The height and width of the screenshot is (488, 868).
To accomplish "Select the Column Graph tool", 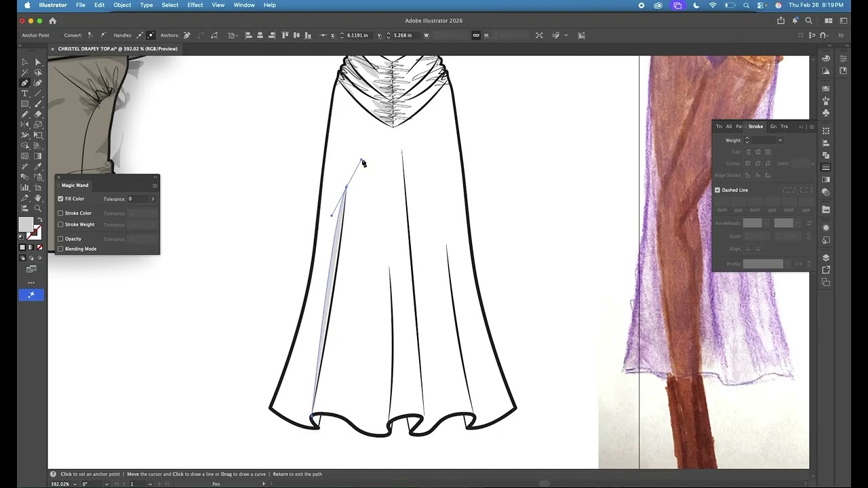I will tap(25, 187).
